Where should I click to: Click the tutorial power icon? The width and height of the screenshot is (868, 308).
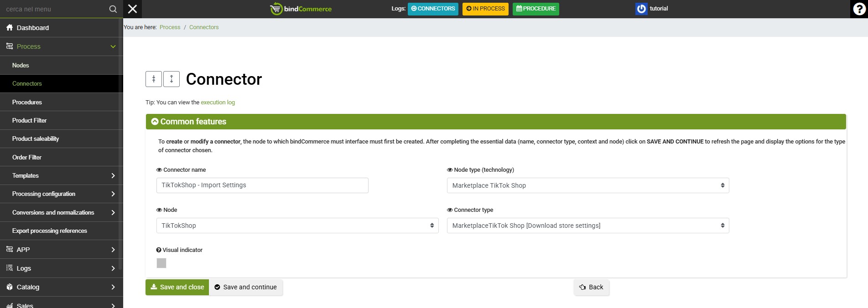(641, 9)
